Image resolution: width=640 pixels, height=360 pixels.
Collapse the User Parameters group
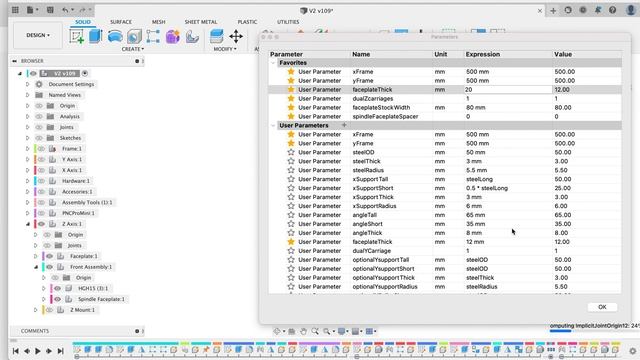pyautogui.click(x=273, y=125)
